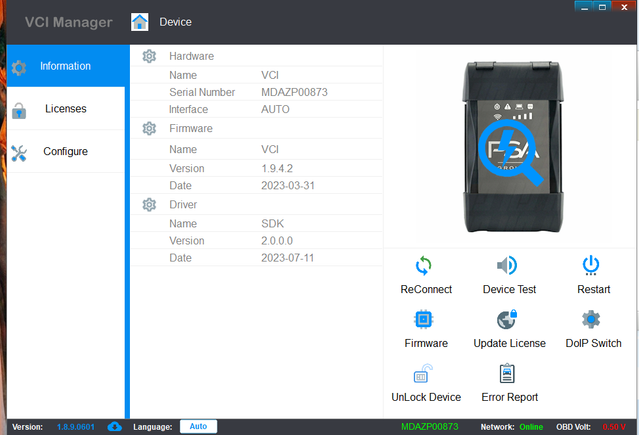Minimize the VCI Manager window

584,7
